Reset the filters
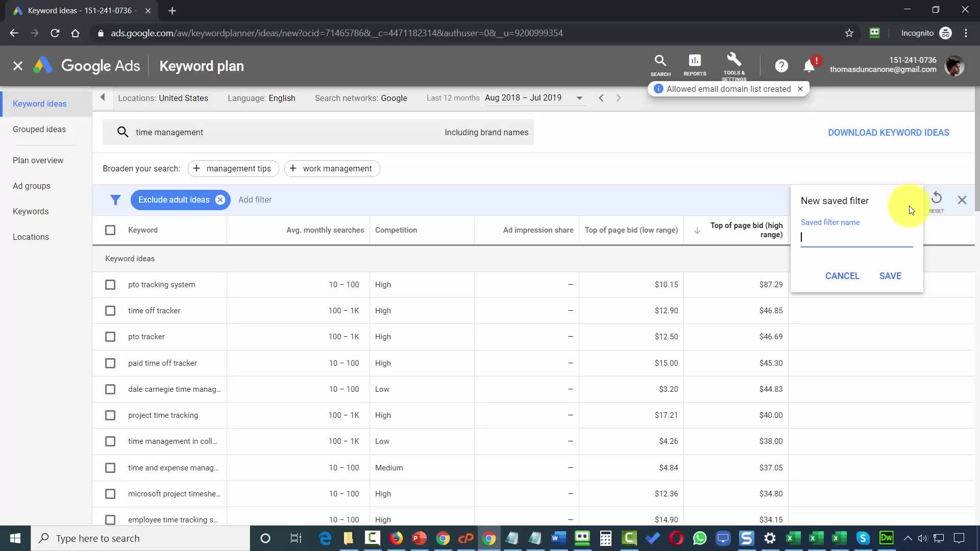 point(937,201)
